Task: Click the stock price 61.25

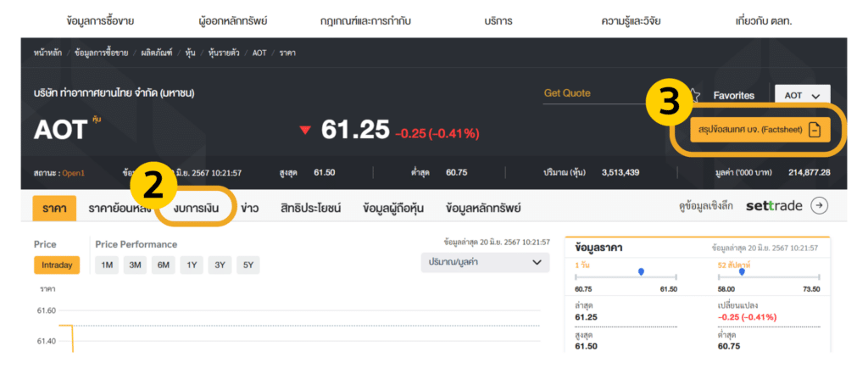Action: [x=355, y=130]
